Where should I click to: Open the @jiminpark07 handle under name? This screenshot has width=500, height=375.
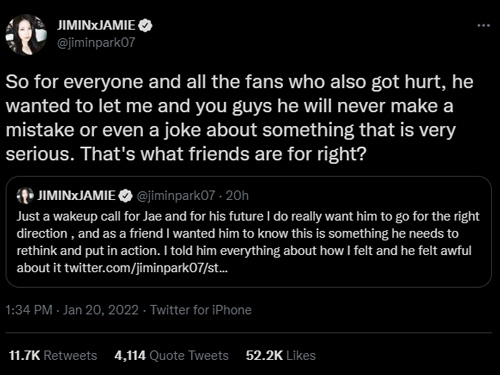click(96, 43)
